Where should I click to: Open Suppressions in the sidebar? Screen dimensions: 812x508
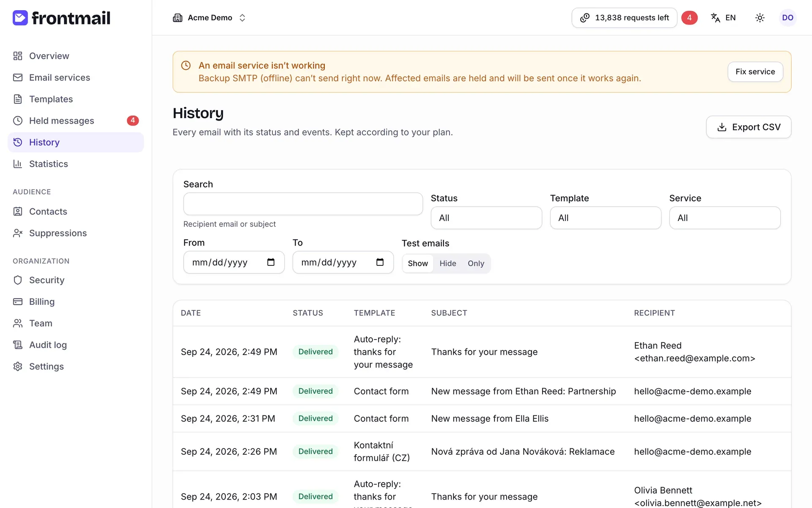(76, 233)
